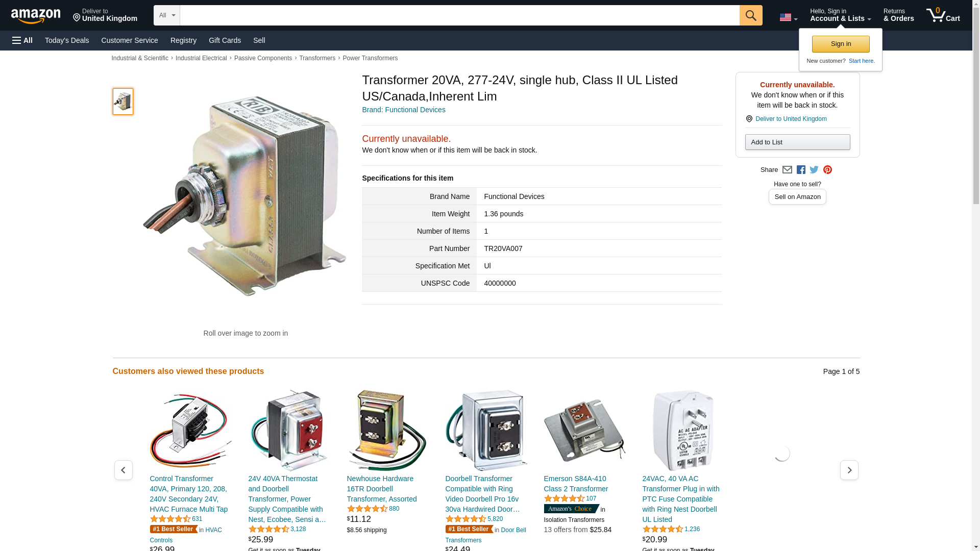Click the Amazon logo

point(36,16)
